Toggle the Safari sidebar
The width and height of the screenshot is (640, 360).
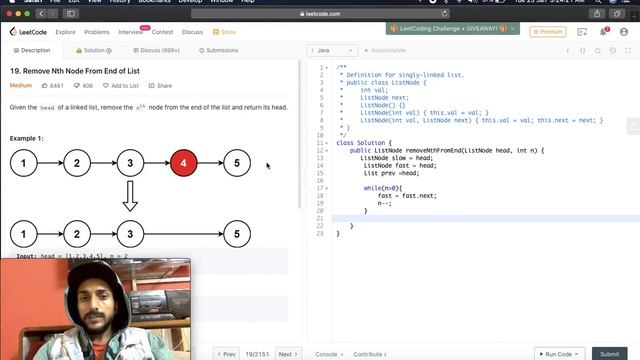point(71,13)
